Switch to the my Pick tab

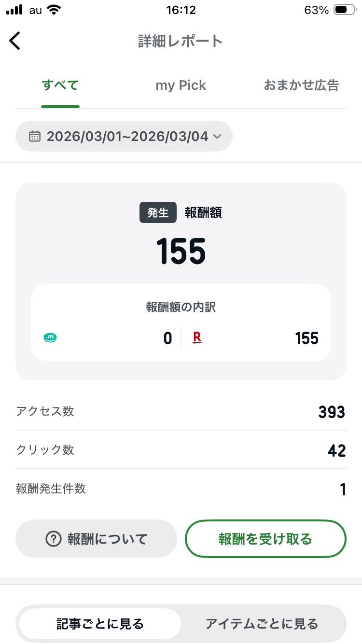point(181,85)
